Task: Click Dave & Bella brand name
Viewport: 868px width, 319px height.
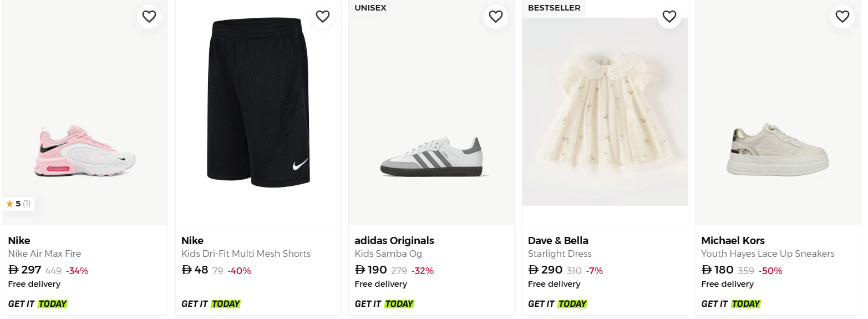Action: click(x=558, y=240)
